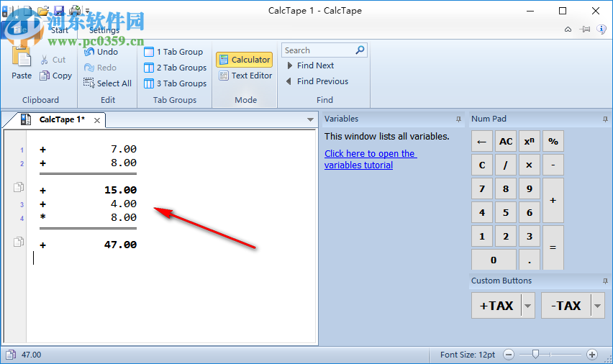
Task: Choose Select All in the Edit group
Action: coord(107,83)
